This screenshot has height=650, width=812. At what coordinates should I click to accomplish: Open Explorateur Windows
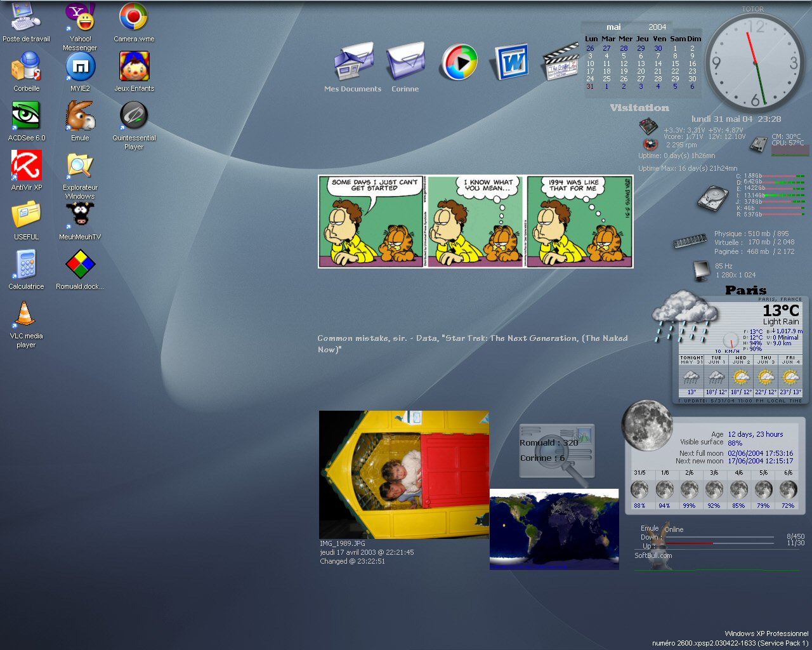[x=80, y=175]
